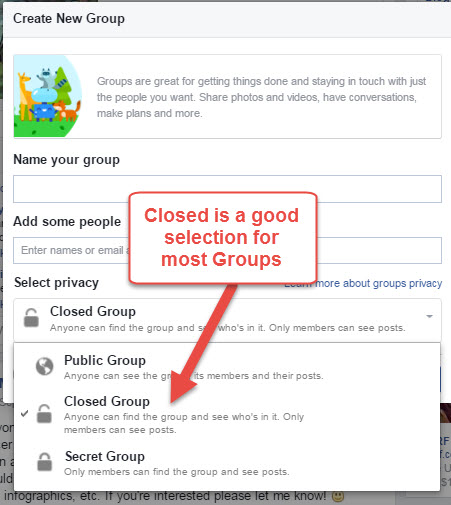Click the red Closed is a good selection callout
The width and height of the screenshot is (451, 505).
[223, 238]
